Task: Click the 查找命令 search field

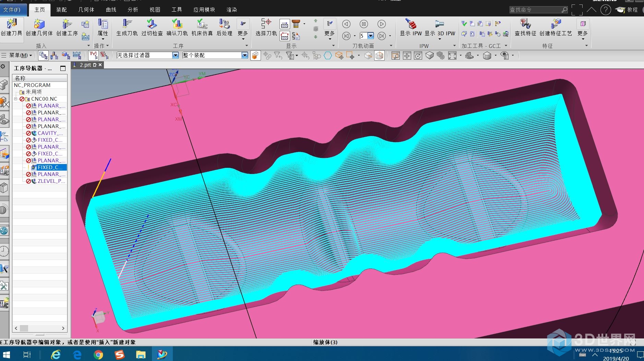Action: [538, 10]
